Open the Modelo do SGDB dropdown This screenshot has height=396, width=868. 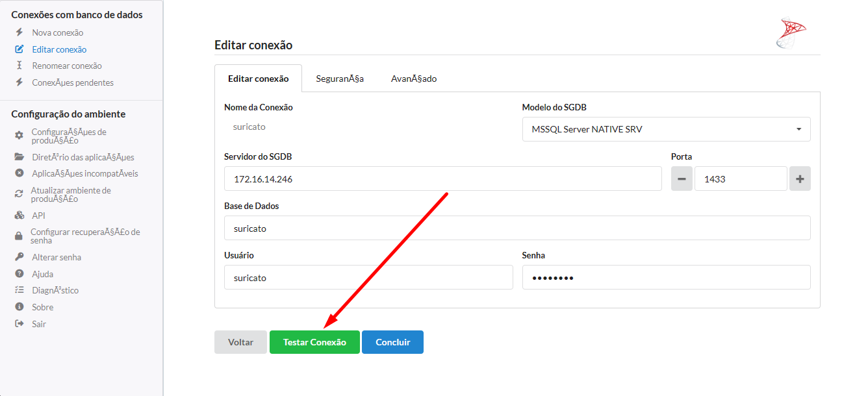point(666,129)
